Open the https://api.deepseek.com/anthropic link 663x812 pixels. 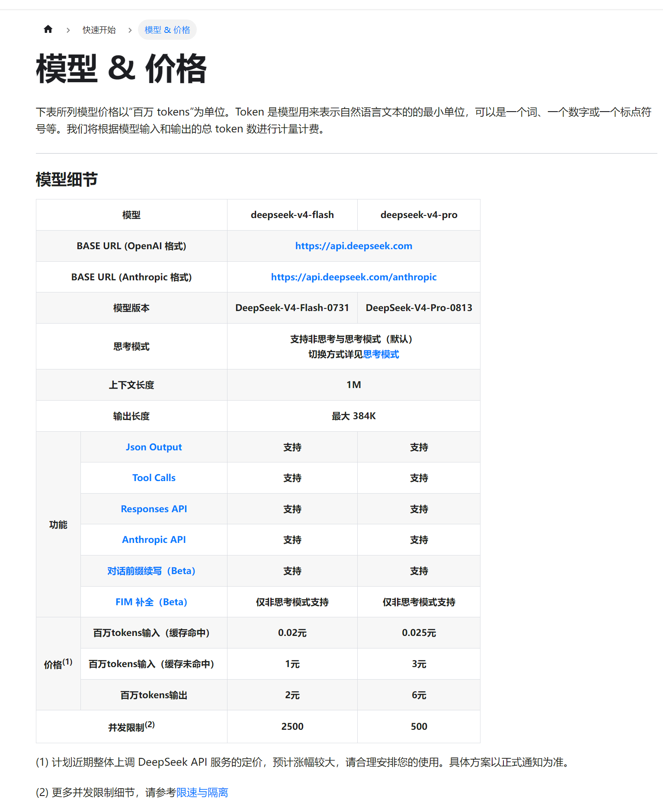coord(354,277)
